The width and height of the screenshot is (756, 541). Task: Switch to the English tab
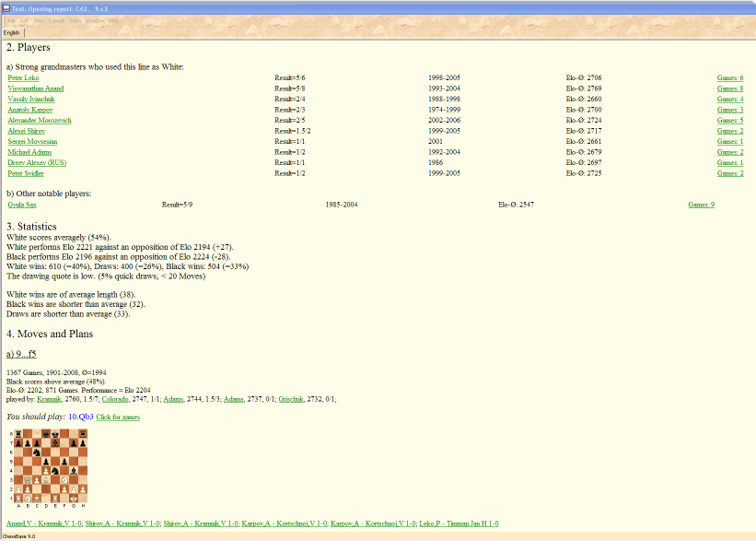(x=12, y=33)
